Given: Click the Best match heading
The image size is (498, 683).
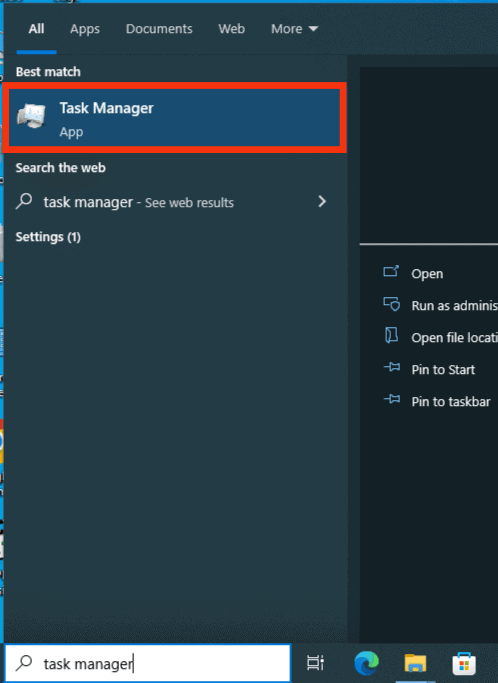Looking at the screenshot, I should click(x=48, y=72).
